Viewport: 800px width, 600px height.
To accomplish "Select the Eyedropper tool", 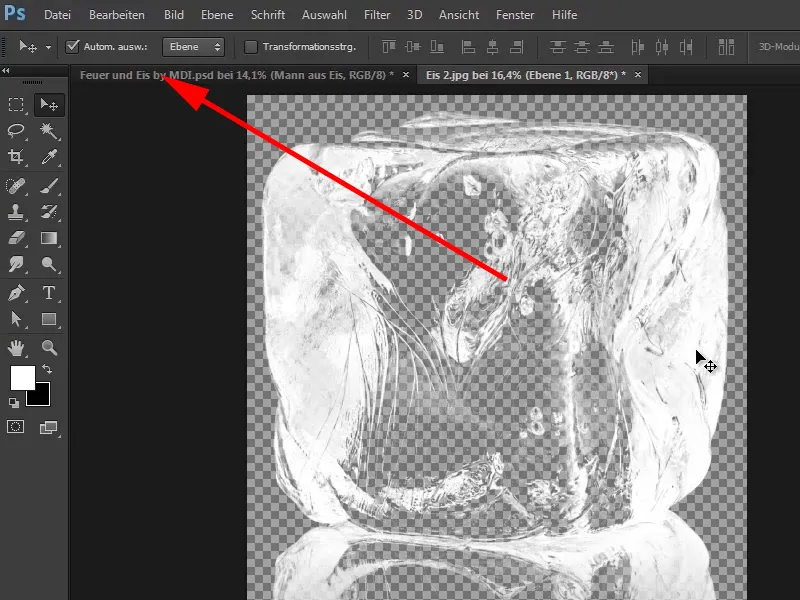I will [49, 157].
